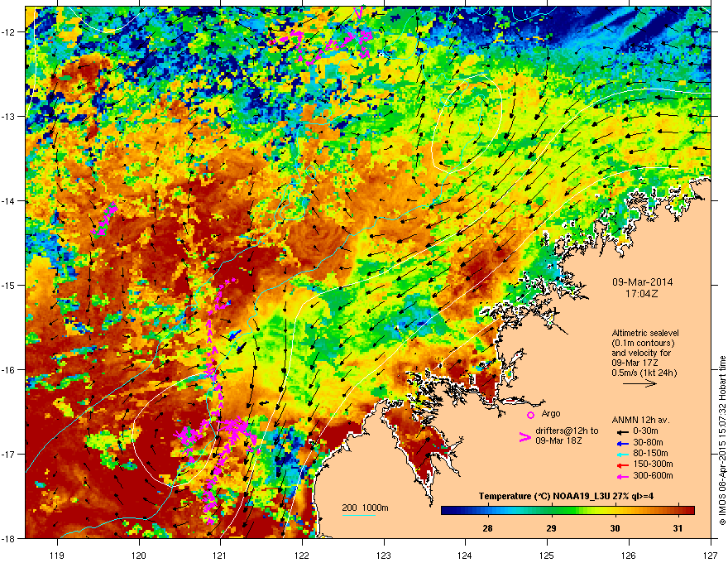Click the latitude axis label -16
Screen dimensions: 728x563
tap(9, 370)
